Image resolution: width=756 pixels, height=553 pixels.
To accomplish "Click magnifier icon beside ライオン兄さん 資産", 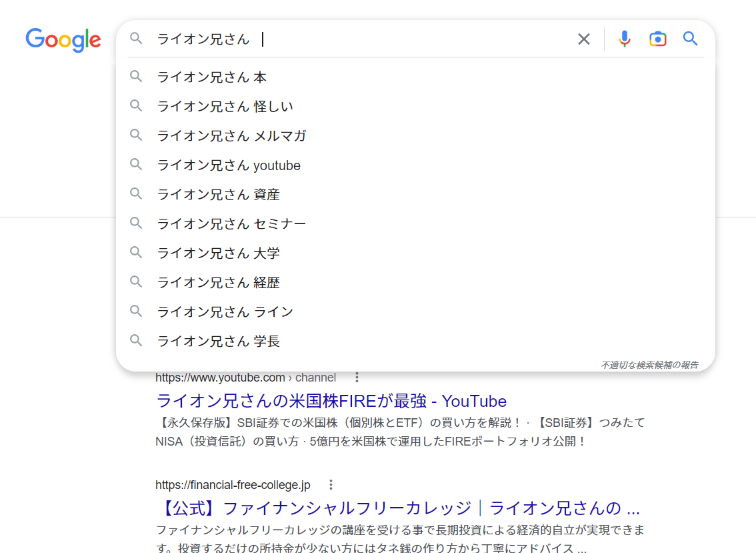I will click(x=136, y=194).
